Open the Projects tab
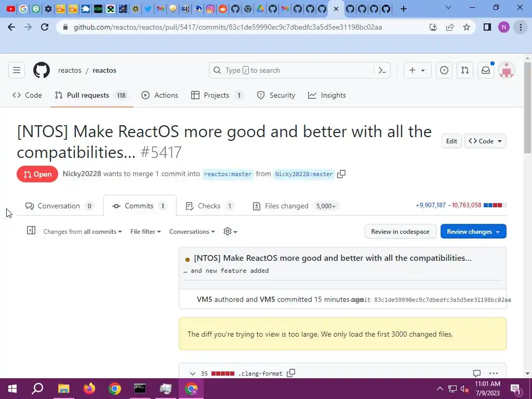The height and width of the screenshot is (399, 532). tap(218, 96)
